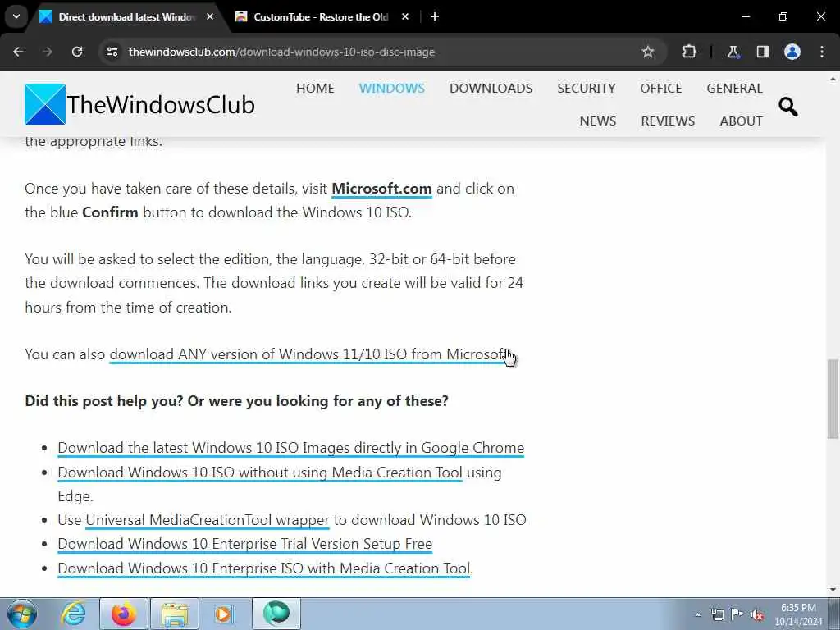Open Windows Explorer from taskbar
840x630 pixels.
pyautogui.click(x=175, y=614)
